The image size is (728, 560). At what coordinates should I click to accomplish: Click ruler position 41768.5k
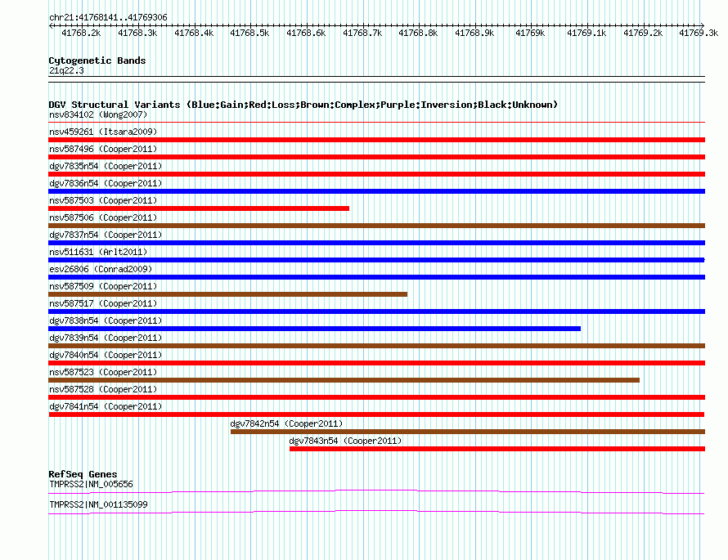pyautogui.click(x=249, y=33)
